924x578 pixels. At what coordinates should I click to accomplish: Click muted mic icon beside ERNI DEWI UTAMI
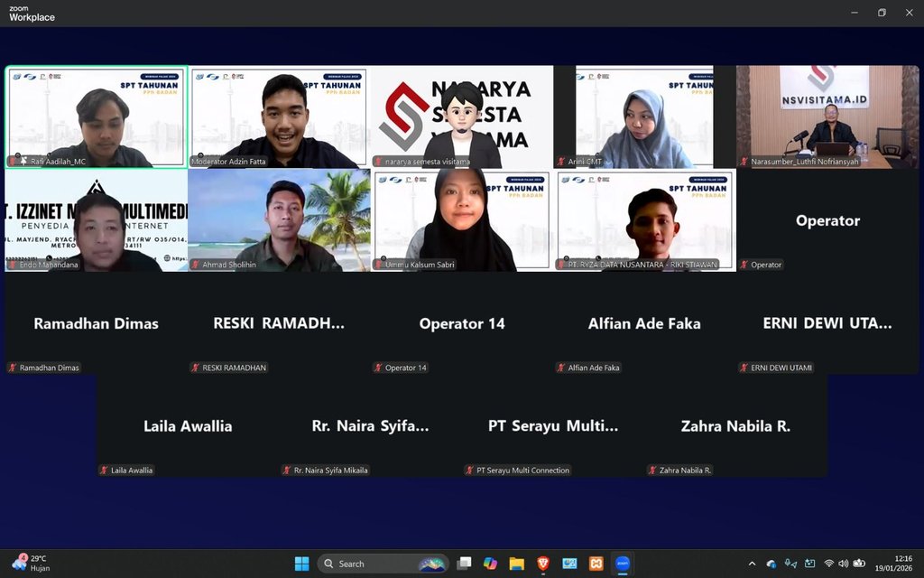[x=744, y=368]
